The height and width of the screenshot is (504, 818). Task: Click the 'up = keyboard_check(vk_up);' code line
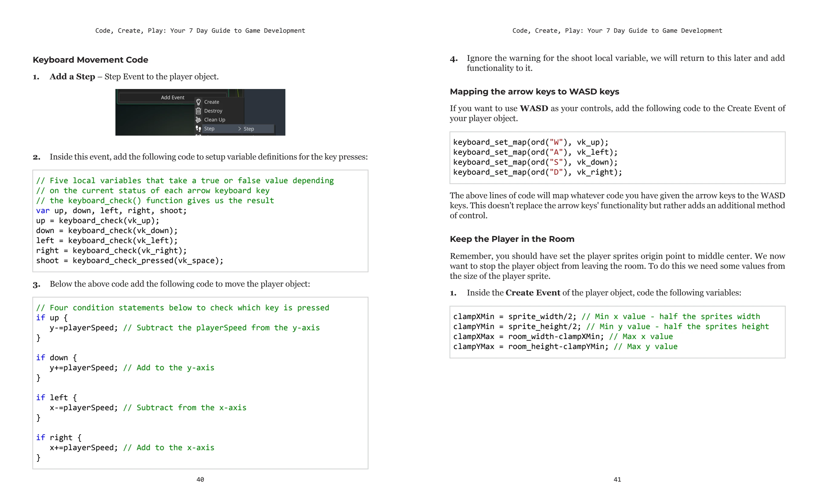98,221
